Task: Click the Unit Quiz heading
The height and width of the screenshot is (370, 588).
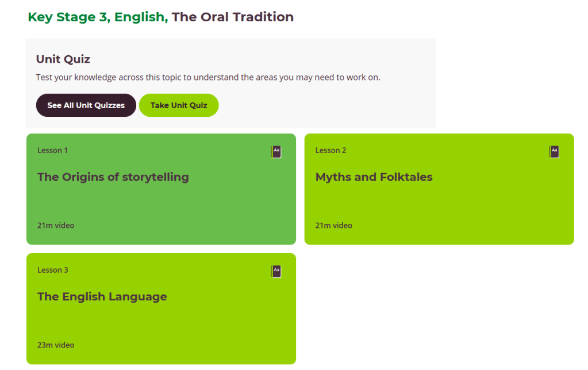Action: click(x=63, y=59)
